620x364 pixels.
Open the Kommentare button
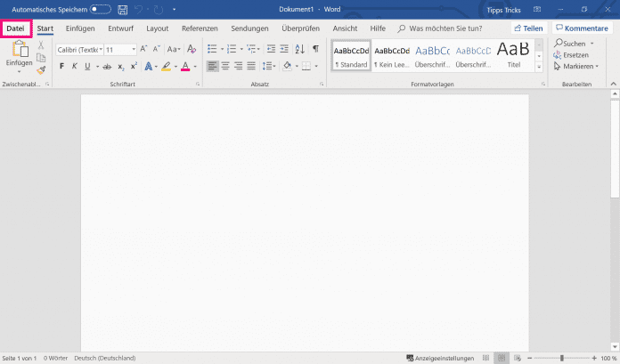pyautogui.click(x=583, y=28)
